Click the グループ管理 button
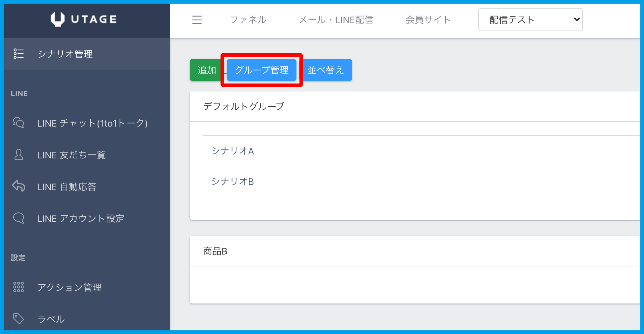644x334 pixels. click(262, 70)
